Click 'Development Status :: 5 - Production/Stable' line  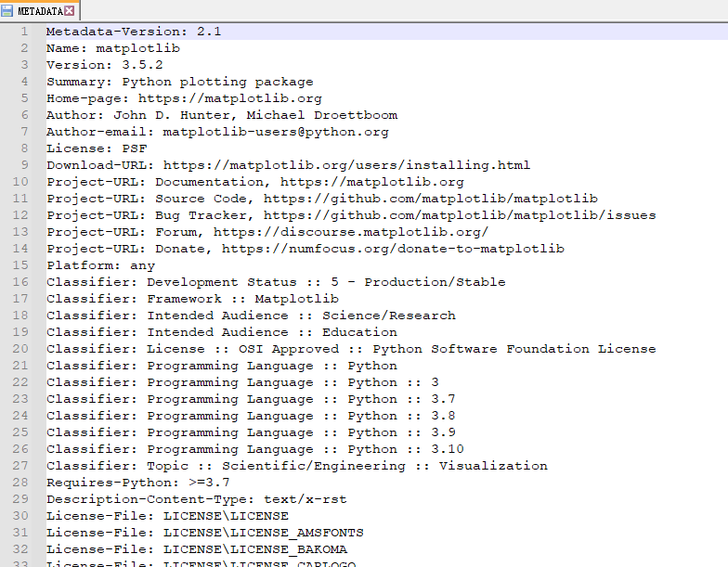click(276, 282)
